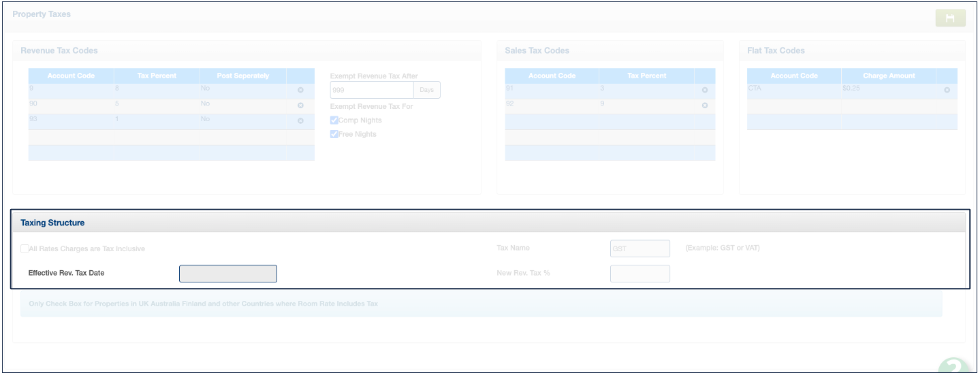
Task: Click the Charge Amount column header
Action: 888,76
